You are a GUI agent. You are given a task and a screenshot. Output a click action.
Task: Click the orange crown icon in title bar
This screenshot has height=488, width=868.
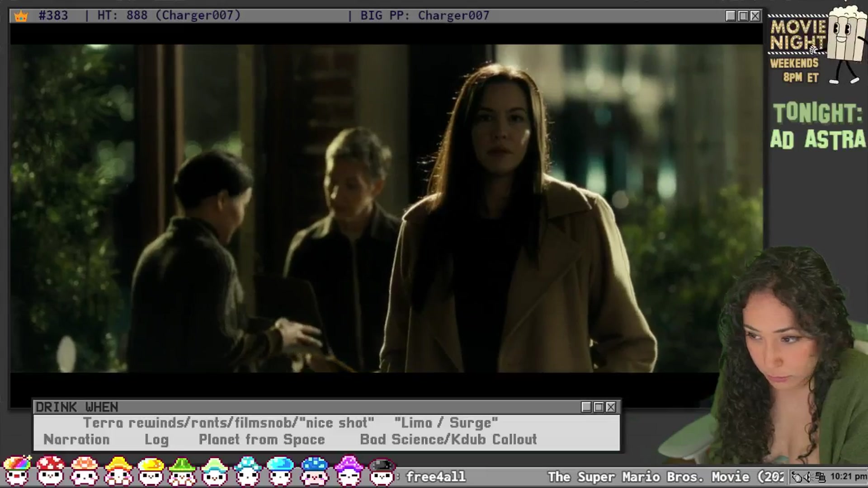(x=21, y=16)
